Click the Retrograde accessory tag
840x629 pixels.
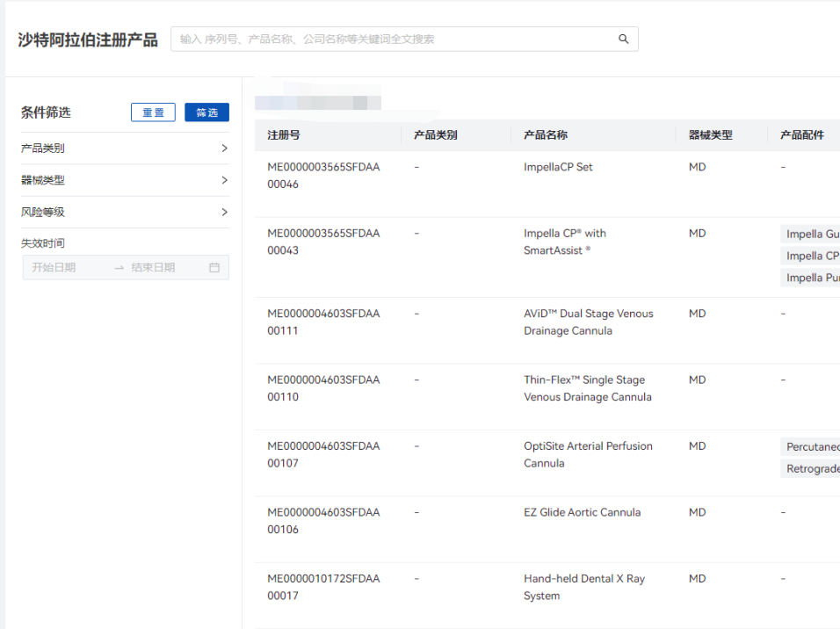(x=810, y=469)
